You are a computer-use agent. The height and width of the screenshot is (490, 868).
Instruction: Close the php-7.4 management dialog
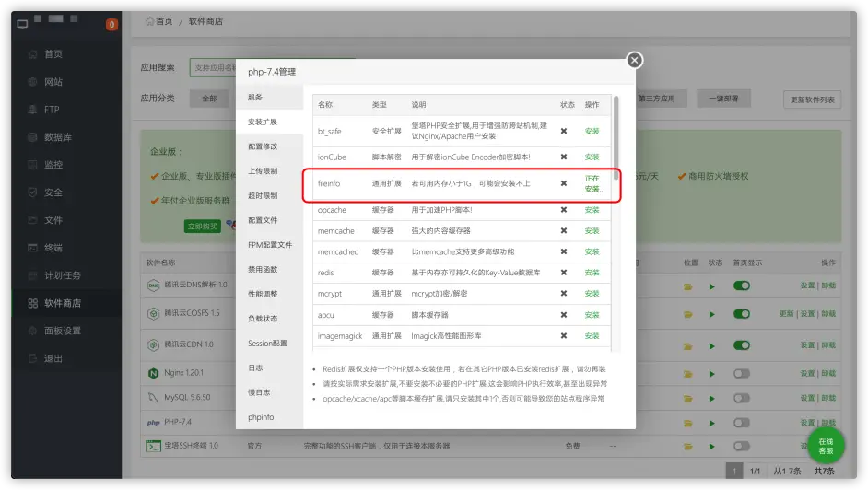[634, 60]
